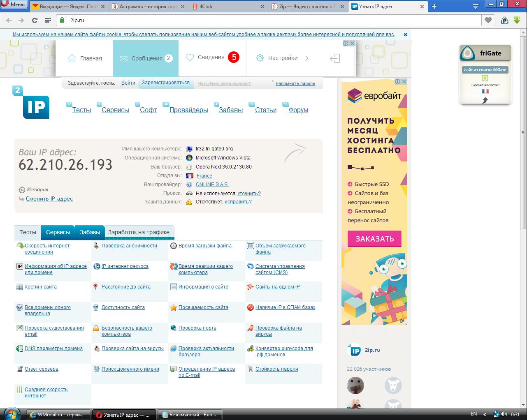Viewport: 527px width, 420px height.
Task: Toggle friGate proxy power button
Action: pyautogui.click(x=485, y=78)
